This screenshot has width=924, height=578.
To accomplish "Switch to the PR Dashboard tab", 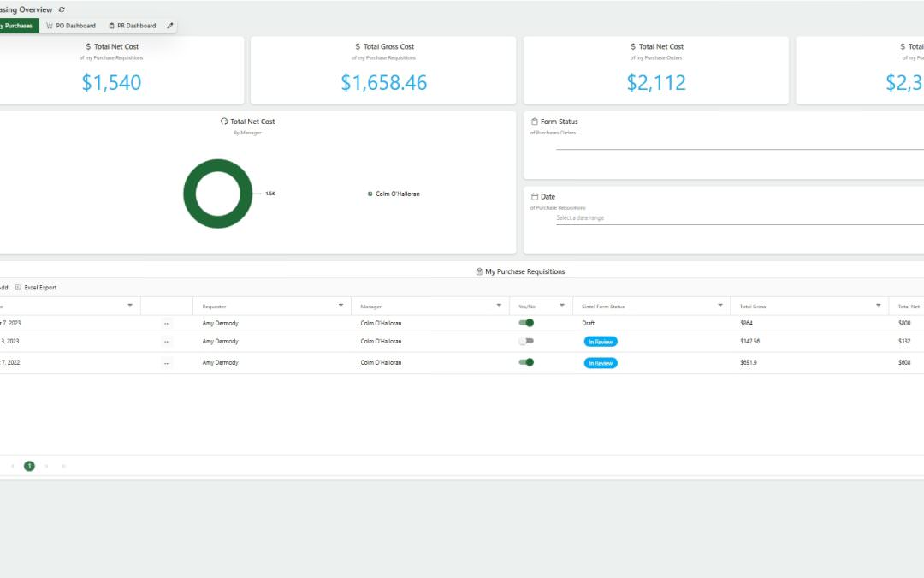I will pos(133,26).
